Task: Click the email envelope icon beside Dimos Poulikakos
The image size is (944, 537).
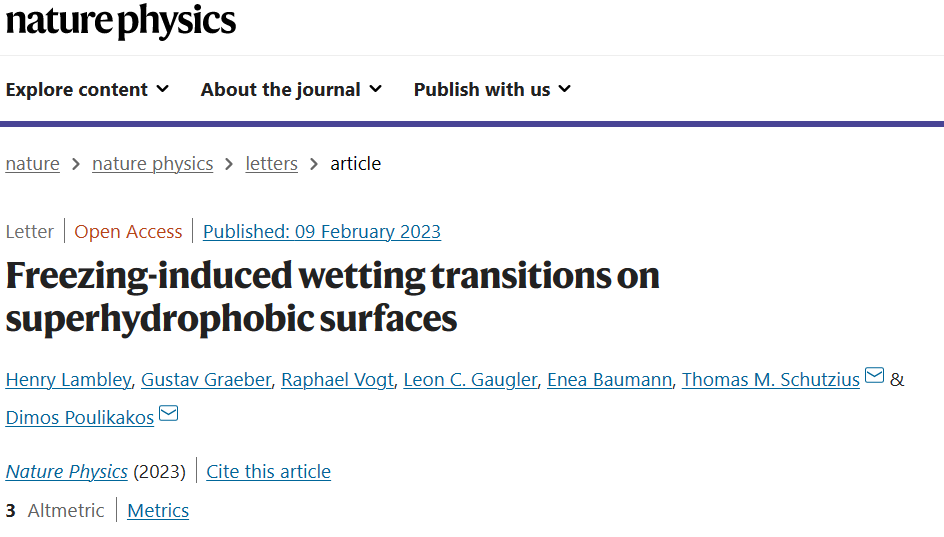Action: [169, 414]
